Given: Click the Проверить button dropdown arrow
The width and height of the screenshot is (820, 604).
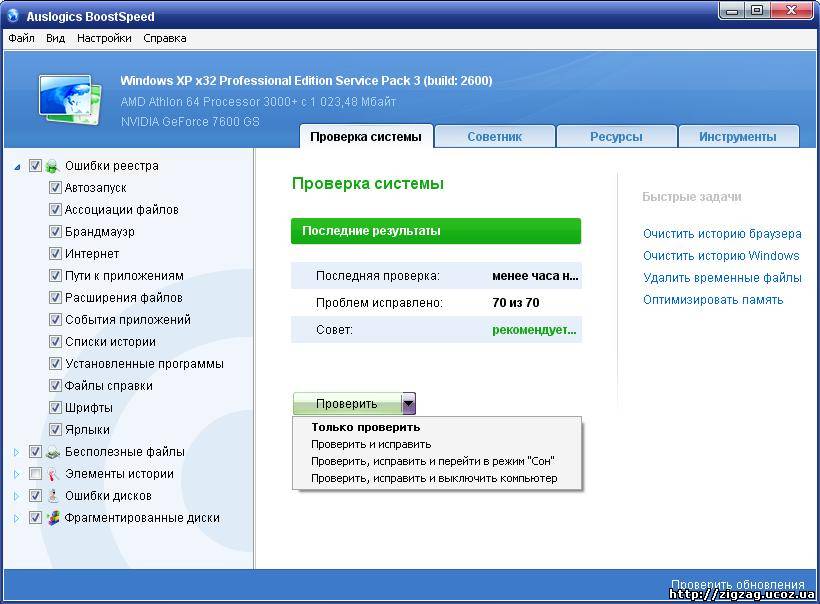Looking at the screenshot, I should coord(408,404).
